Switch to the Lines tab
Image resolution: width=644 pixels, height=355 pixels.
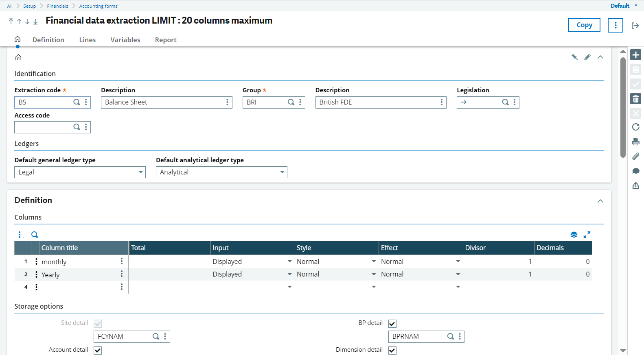pos(88,40)
